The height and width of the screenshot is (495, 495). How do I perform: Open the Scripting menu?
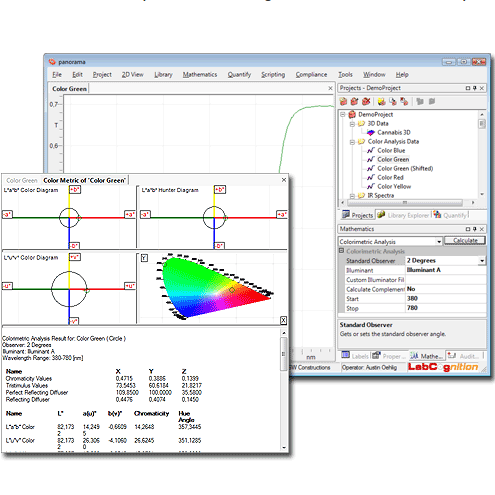[273, 75]
